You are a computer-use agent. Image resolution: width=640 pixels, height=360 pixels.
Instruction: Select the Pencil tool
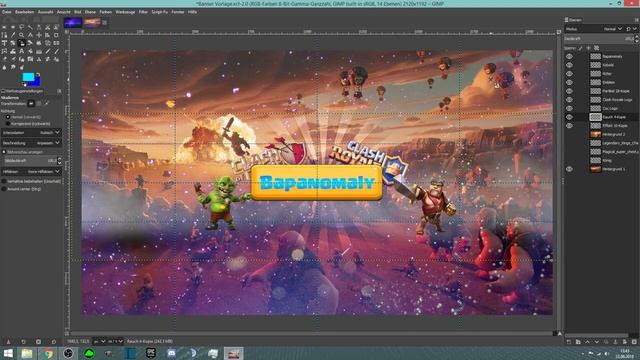(47, 51)
